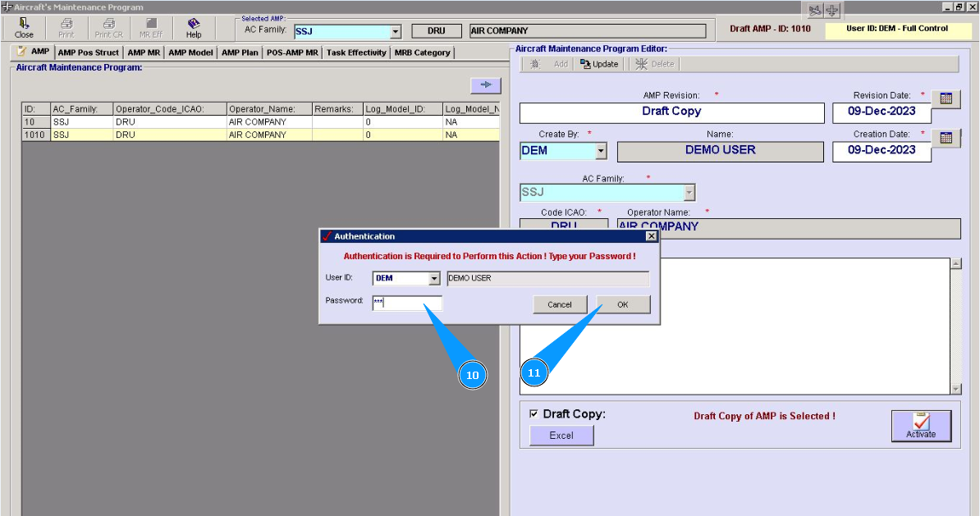Click the AC_Family column header
Viewport: 980px width, 516px height.
[81, 109]
